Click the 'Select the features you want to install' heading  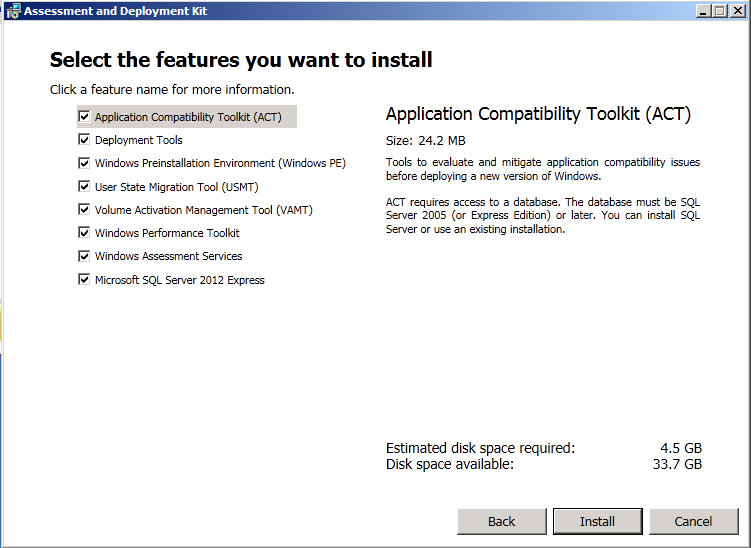[x=241, y=60]
